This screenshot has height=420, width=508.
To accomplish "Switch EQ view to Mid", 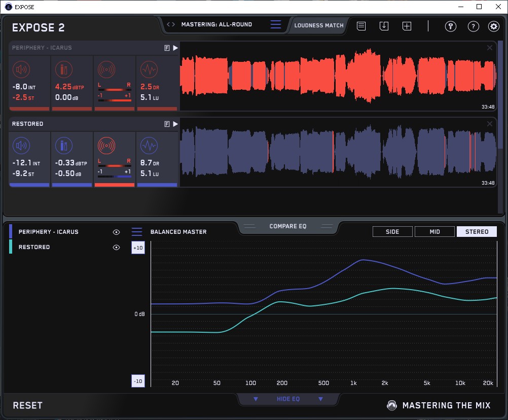I will [434, 232].
